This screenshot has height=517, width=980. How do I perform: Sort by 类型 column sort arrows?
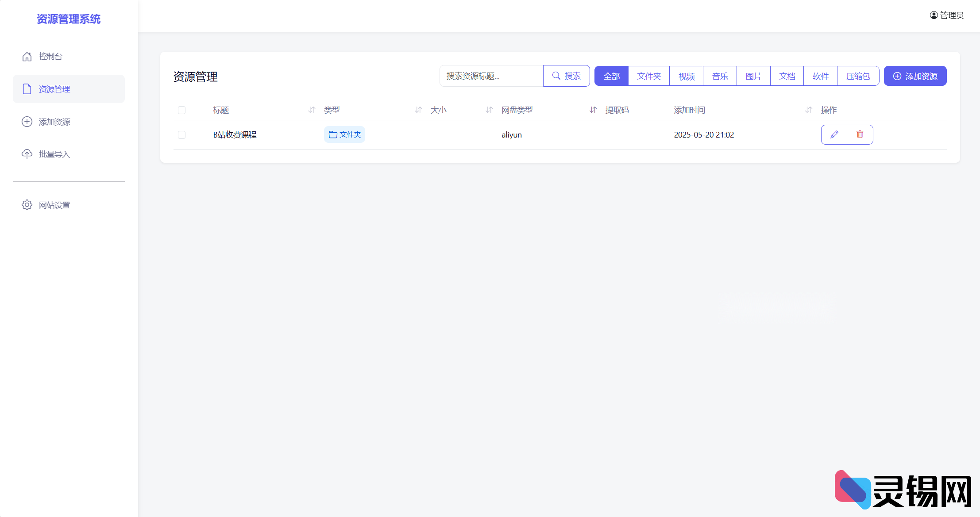tap(418, 110)
